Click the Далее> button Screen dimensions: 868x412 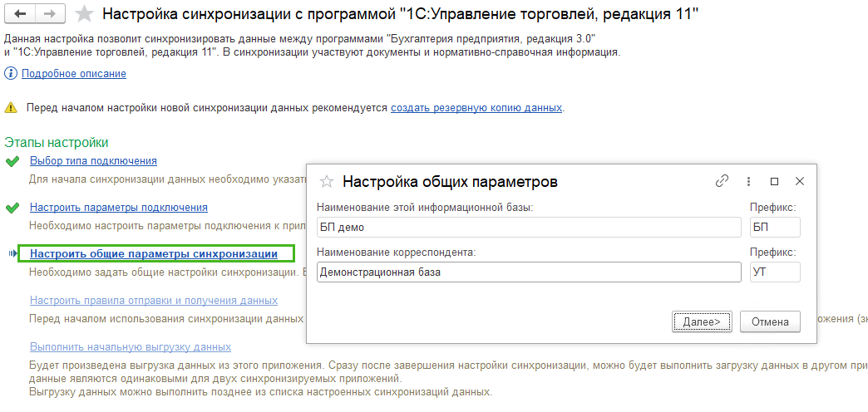(702, 321)
